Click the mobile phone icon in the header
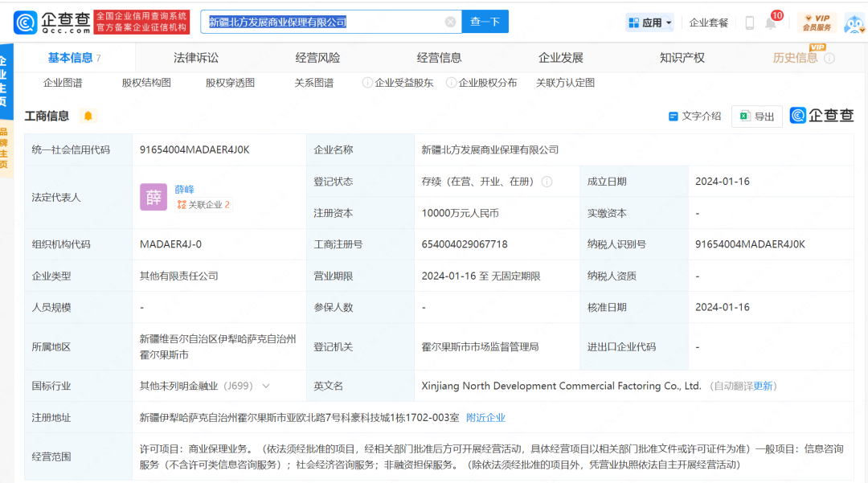This screenshot has height=483, width=868. [x=749, y=23]
